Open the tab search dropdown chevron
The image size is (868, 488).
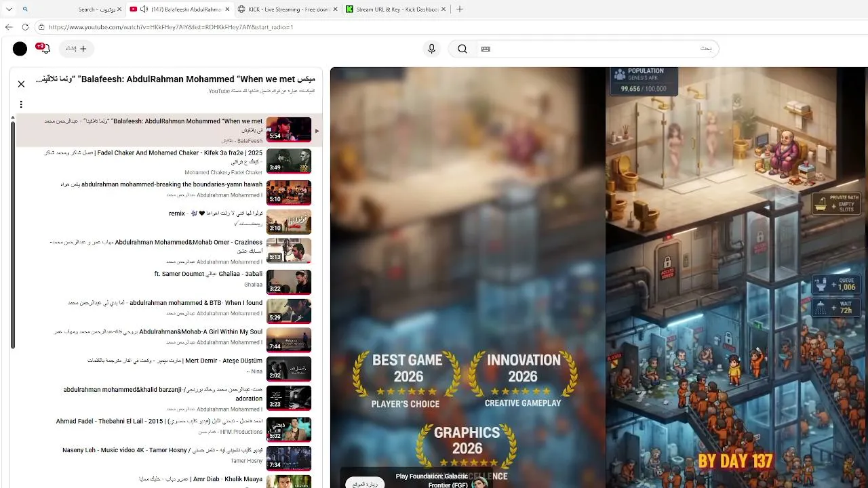pyautogui.click(x=9, y=9)
